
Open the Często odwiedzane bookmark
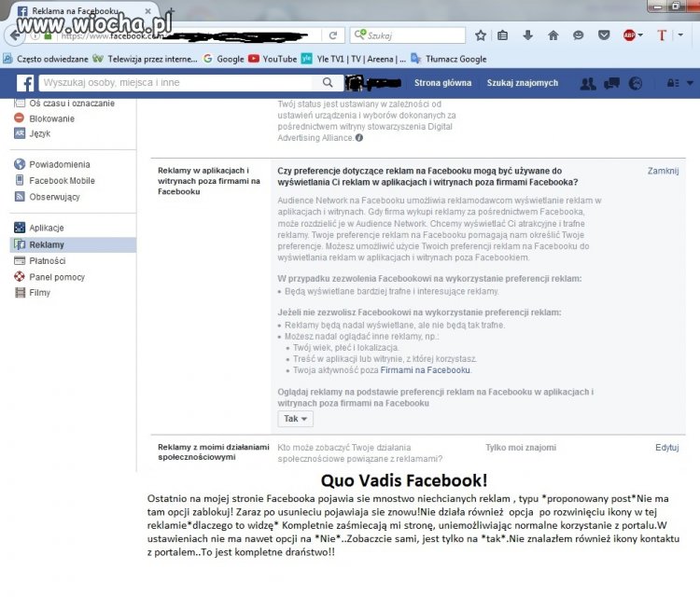tap(46, 59)
